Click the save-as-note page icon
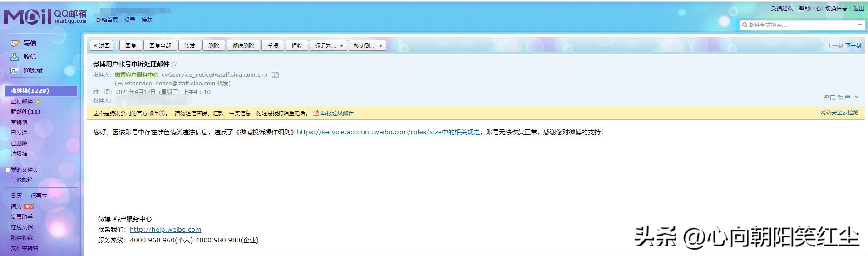The image size is (868, 256). (833, 98)
